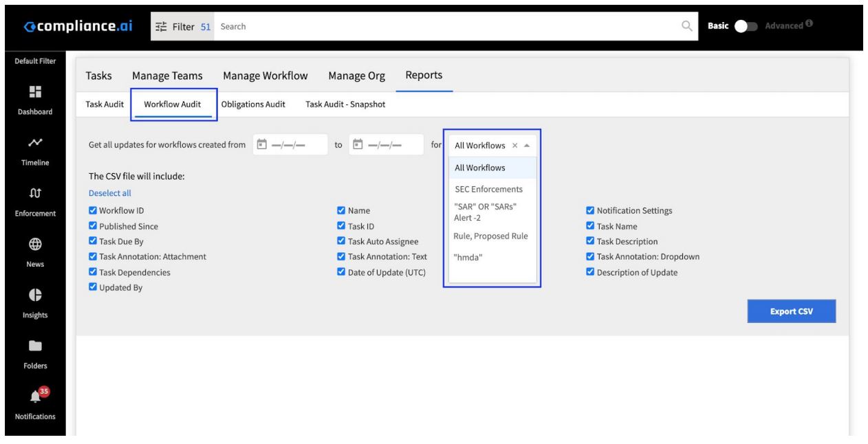Viewport: 868px width, 444px height.
Task: Uncheck the Task Auto Assignee checkbox
Action: click(341, 241)
